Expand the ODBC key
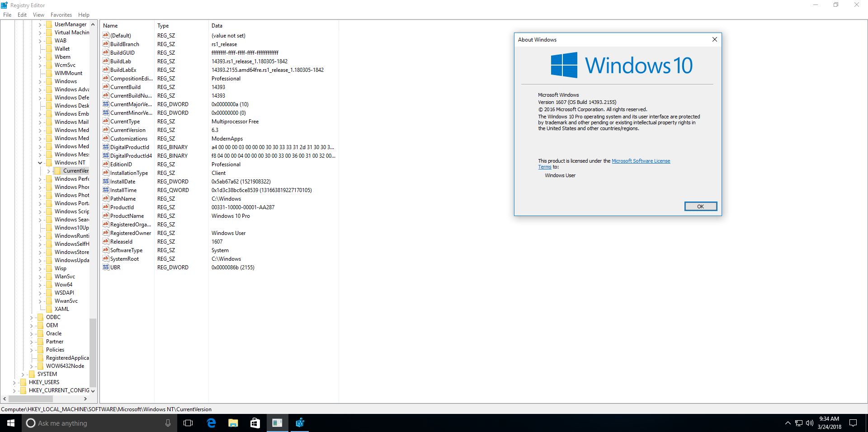The width and height of the screenshot is (868, 432). point(31,317)
